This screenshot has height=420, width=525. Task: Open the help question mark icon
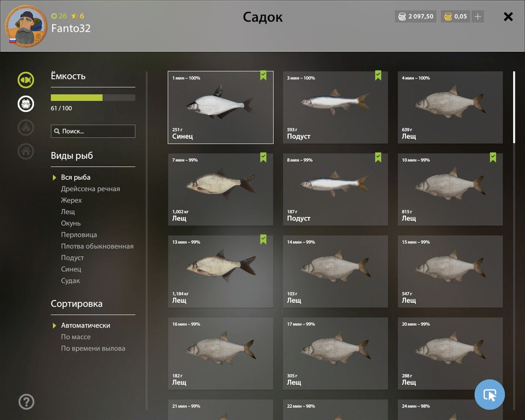26,402
